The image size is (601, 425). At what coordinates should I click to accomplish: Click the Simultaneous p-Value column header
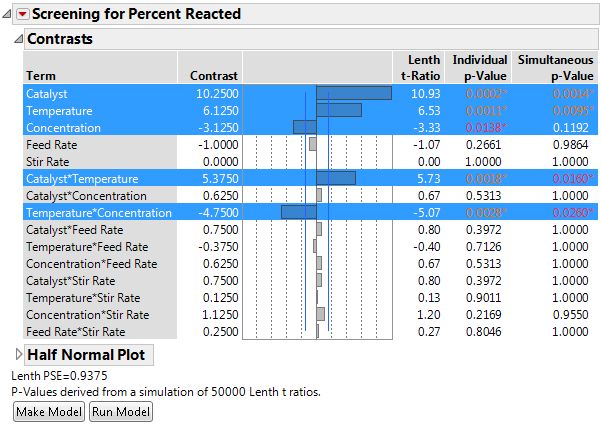coord(557,68)
